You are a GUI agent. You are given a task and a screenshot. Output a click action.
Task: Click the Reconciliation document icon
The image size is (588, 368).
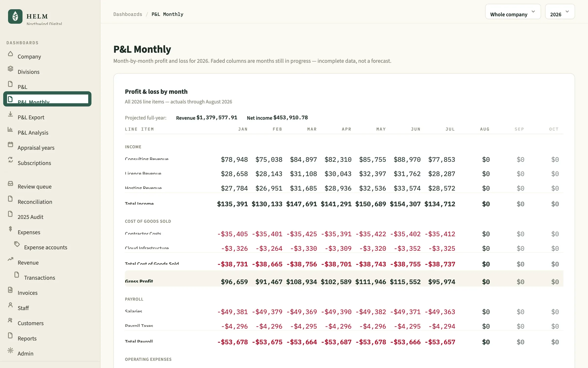[x=10, y=199]
